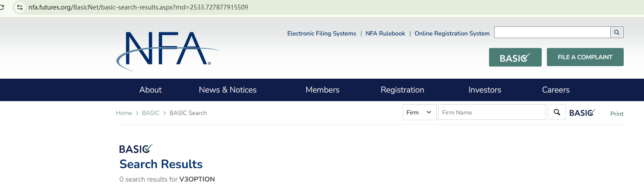Viewport: 644px width, 185px height.
Task: Go to Home breadcrumb link
Action: [x=124, y=113]
